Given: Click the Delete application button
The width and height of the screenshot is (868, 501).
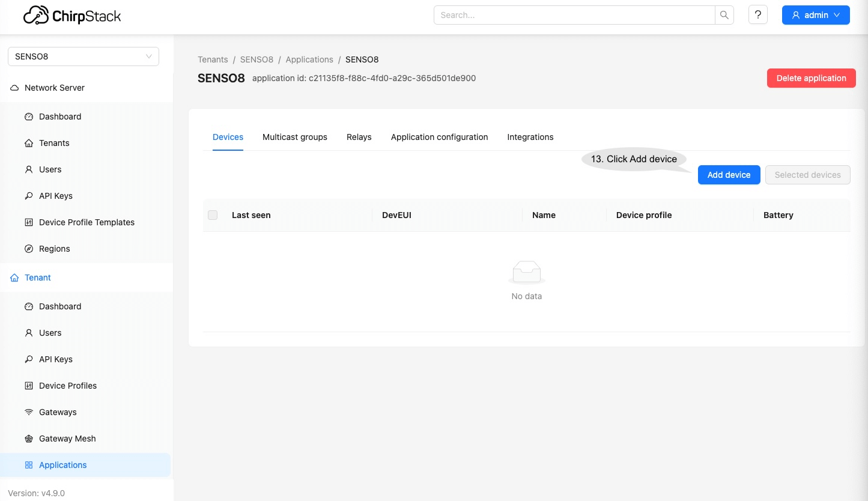Looking at the screenshot, I should tap(811, 78).
